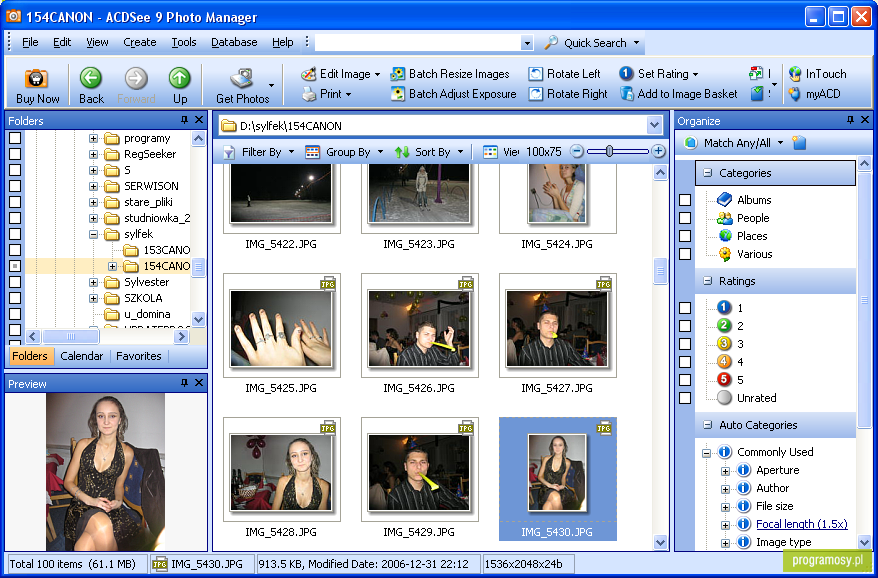This screenshot has width=878, height=578.
Task: Zoom in thumbnails with plus button
Action: tap(658, 151)
